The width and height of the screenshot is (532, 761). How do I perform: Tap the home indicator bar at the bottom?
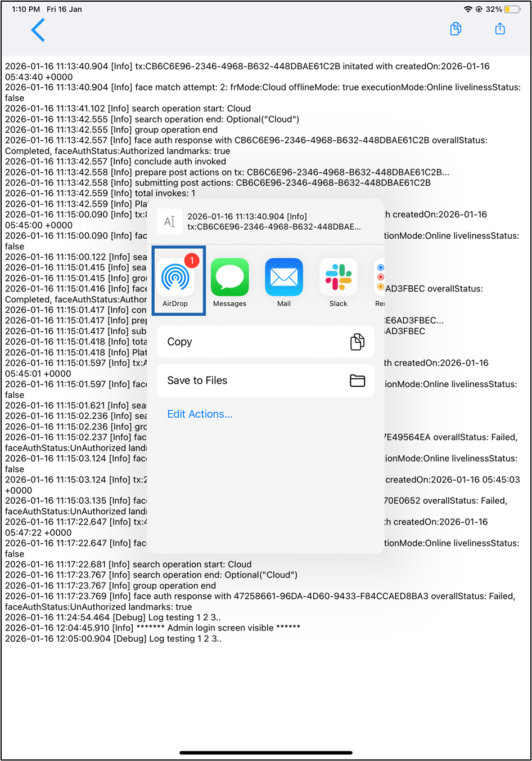(266, 753)
